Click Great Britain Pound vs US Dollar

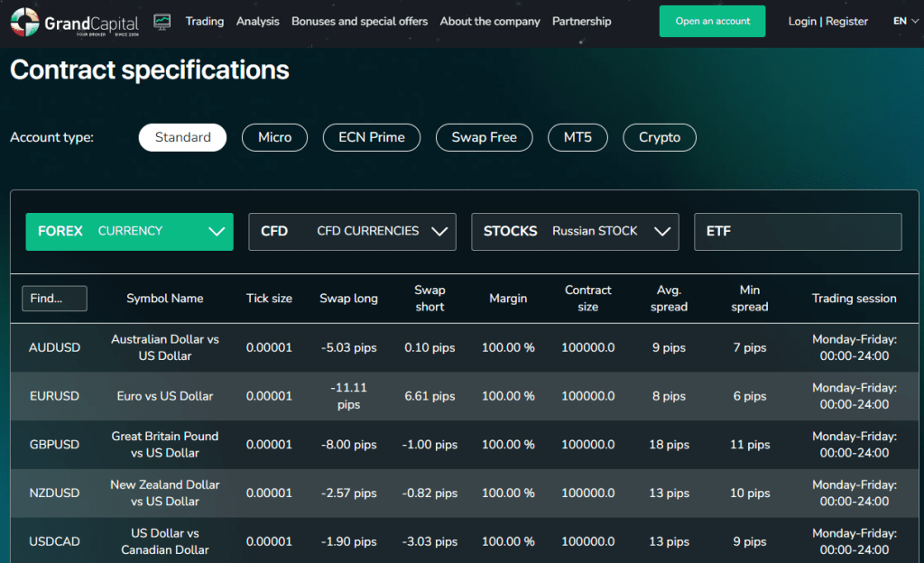(165, 445)
